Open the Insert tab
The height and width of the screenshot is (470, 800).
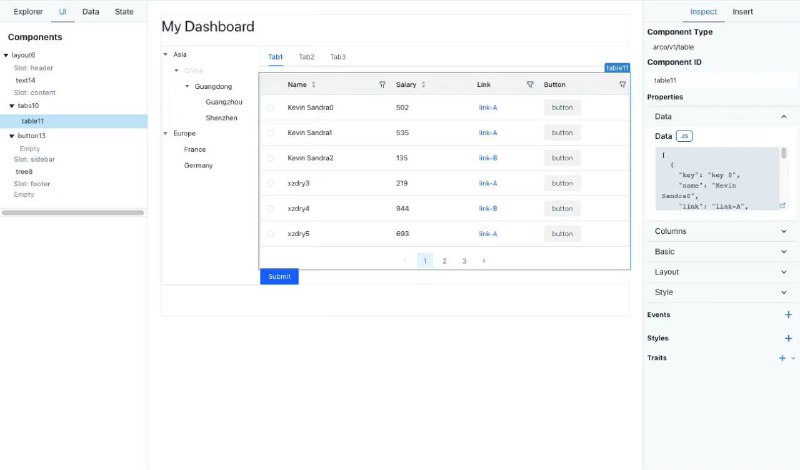point(743,12)
